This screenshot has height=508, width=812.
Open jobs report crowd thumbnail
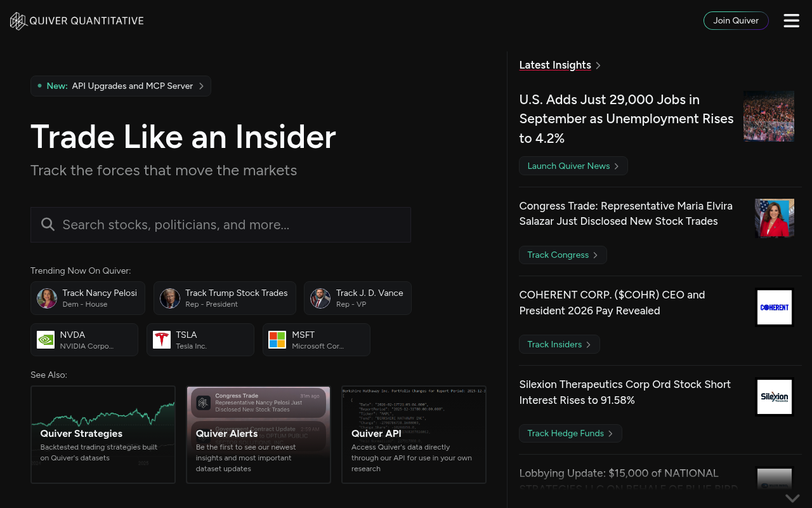[769, 116]
